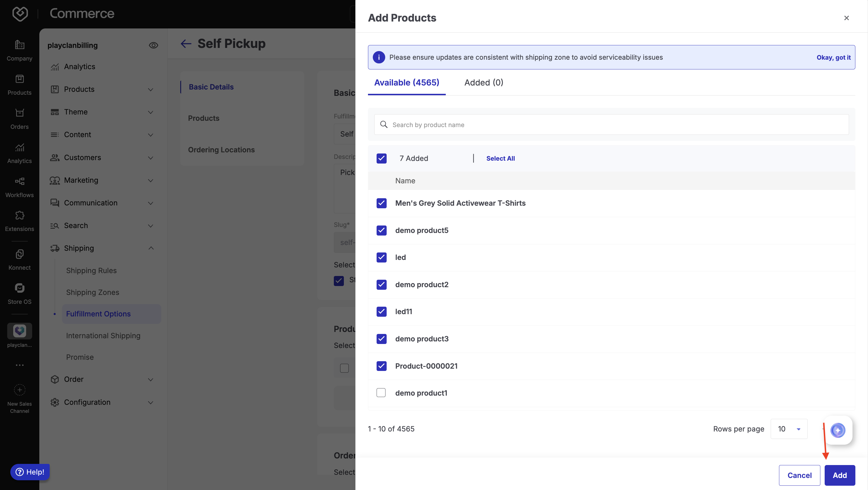Click the New Sales Channel plus icon

pos(20,390)
